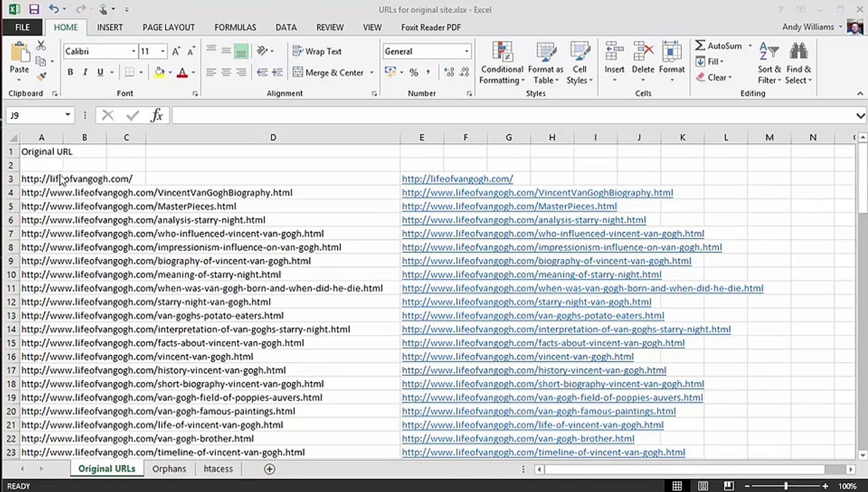Open the Conditional Formatting dropdown

pyautogui.click(x=502, y=63)
